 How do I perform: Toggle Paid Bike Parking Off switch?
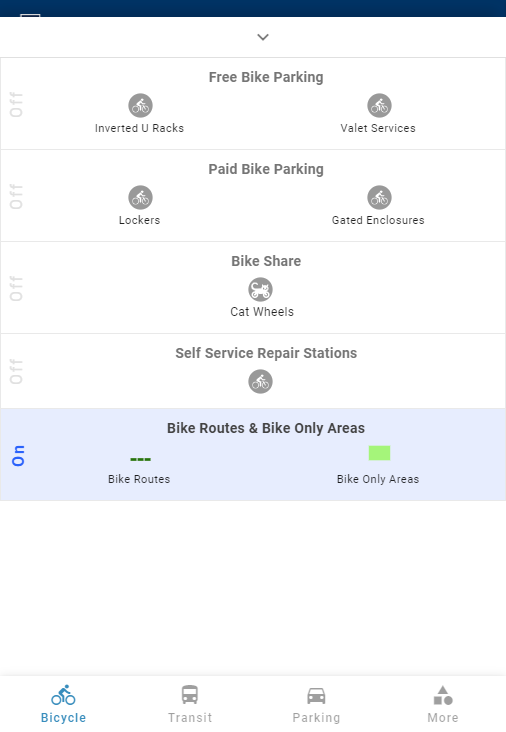tap(16, 196)
